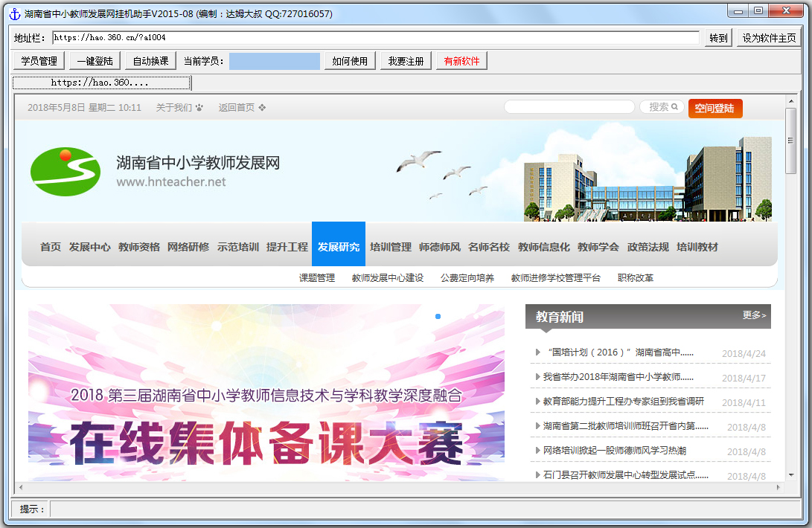The image size is (812, 528).
Task: Switch to the https://hao.360.... browser tab
Action: (101, 83)
